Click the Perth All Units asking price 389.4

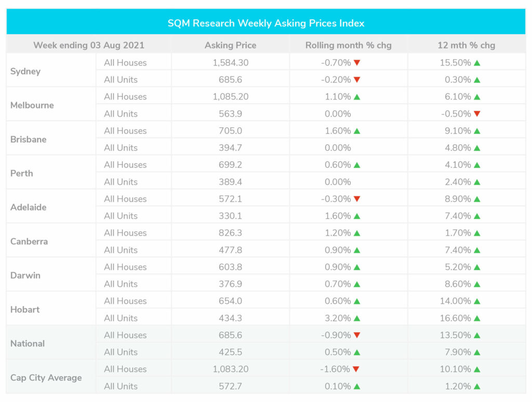click(x=230, y=182)
